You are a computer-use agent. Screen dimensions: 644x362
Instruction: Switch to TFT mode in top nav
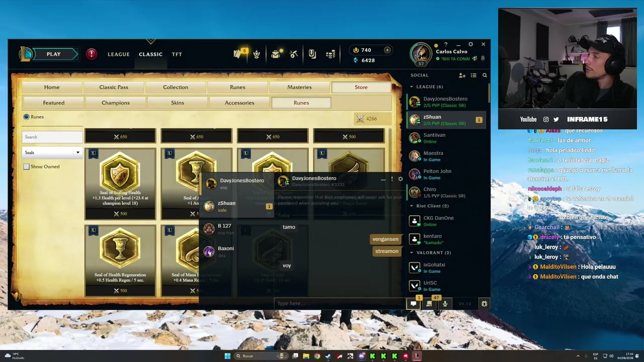pos(177,54)
